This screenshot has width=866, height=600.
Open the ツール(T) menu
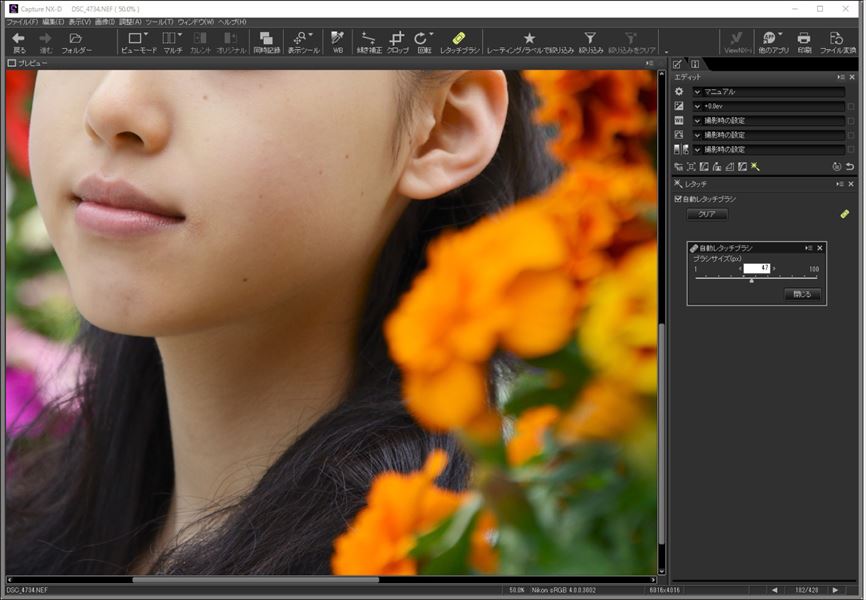coord(160,22)
